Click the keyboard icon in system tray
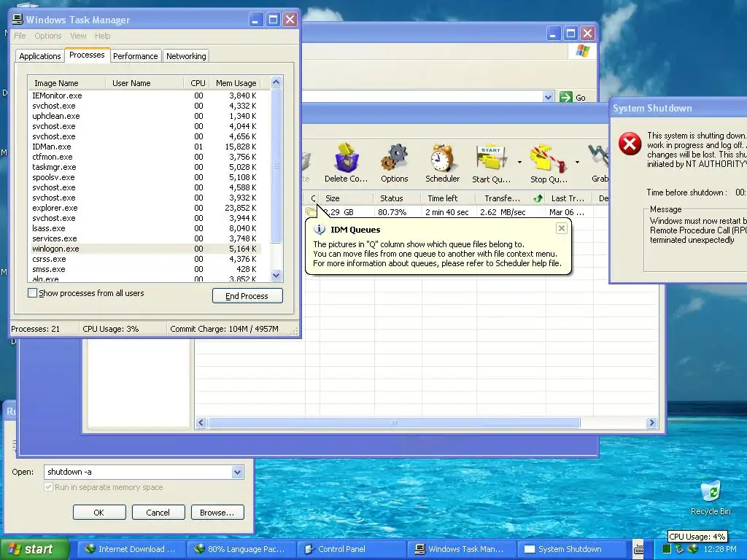This screenshot has width=747, height=560. point(639,549)
